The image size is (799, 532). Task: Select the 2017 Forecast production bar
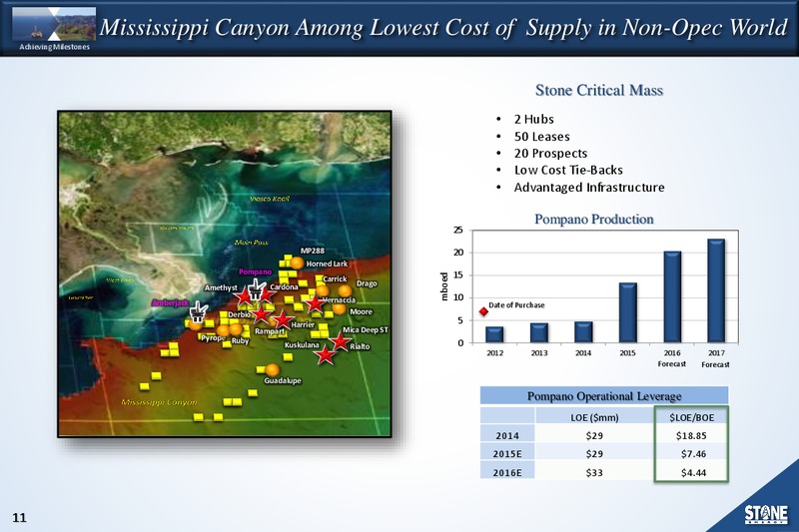[716, 290]
